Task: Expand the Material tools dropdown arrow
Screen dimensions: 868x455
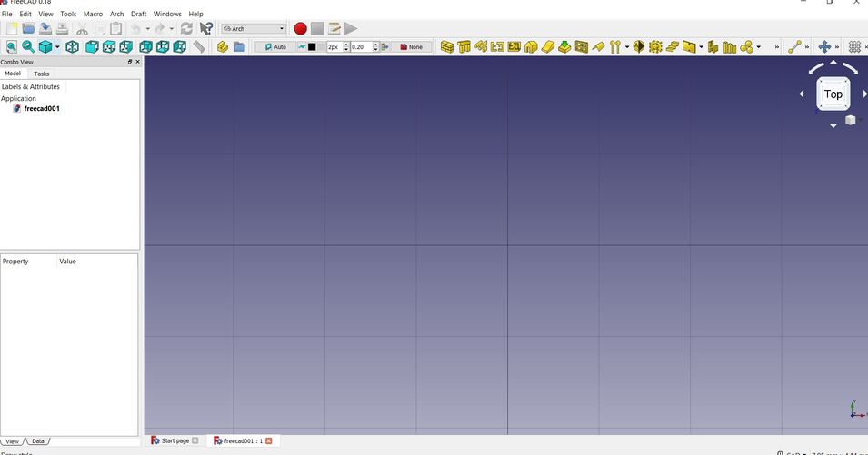Action: [758, 47]
